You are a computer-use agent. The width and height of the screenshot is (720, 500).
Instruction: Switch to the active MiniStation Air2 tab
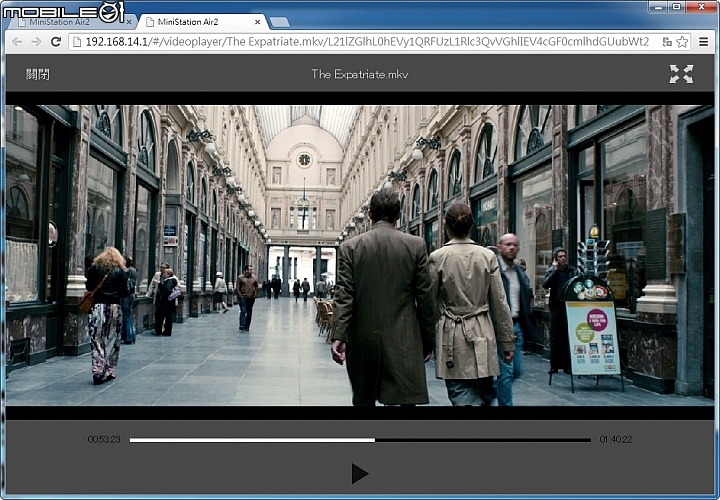(200, 22)
